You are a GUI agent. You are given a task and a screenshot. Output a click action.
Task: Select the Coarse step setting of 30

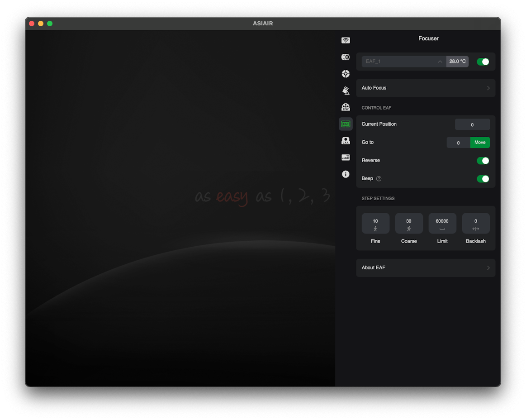[409, 224]
